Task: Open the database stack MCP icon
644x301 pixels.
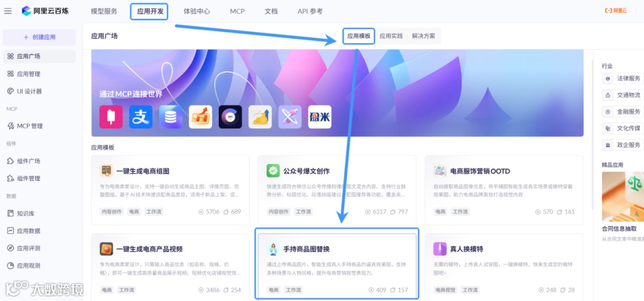Action: [x=171, y=117]
